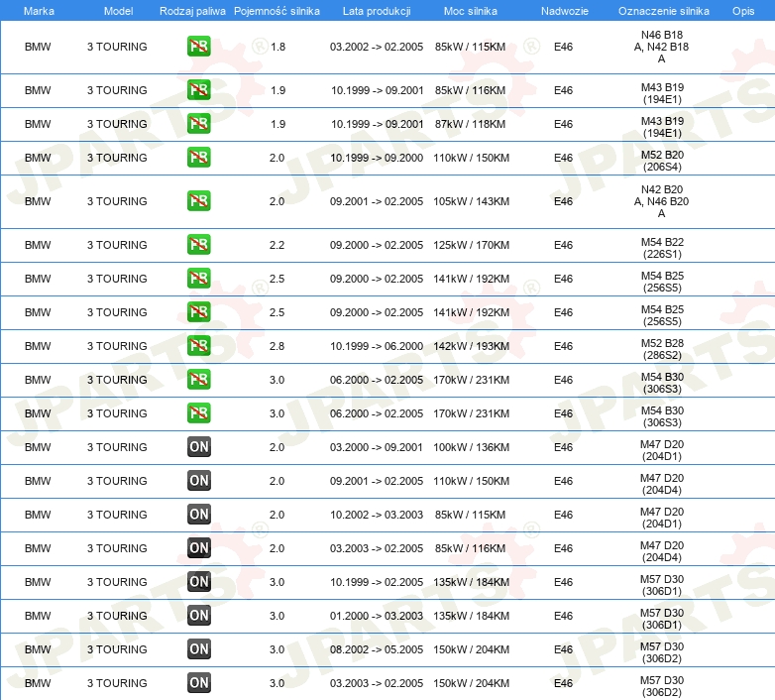Click the PB fuel icon in the 1.8 engine row
Screen dimensions: 775x700
(198, 47)
